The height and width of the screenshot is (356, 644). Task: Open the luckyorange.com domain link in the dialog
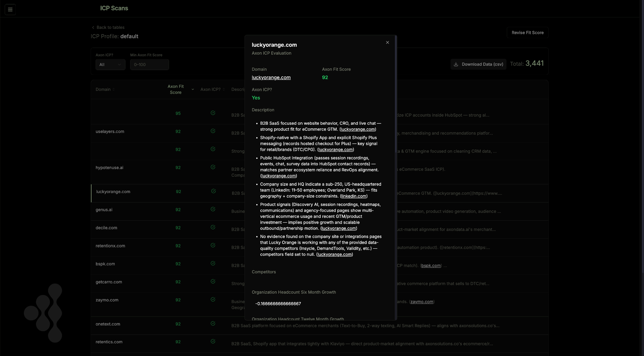click(x=271, y=77)
